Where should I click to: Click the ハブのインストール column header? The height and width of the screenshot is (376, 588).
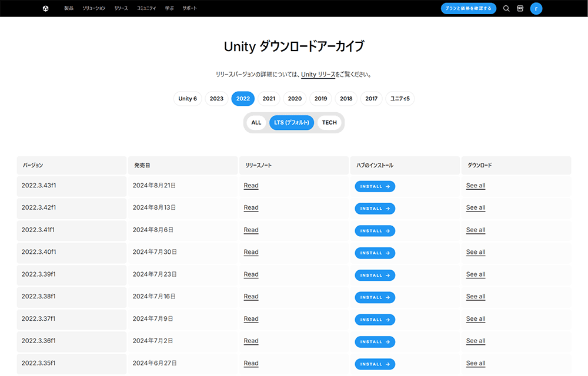[x=405, y=165]
